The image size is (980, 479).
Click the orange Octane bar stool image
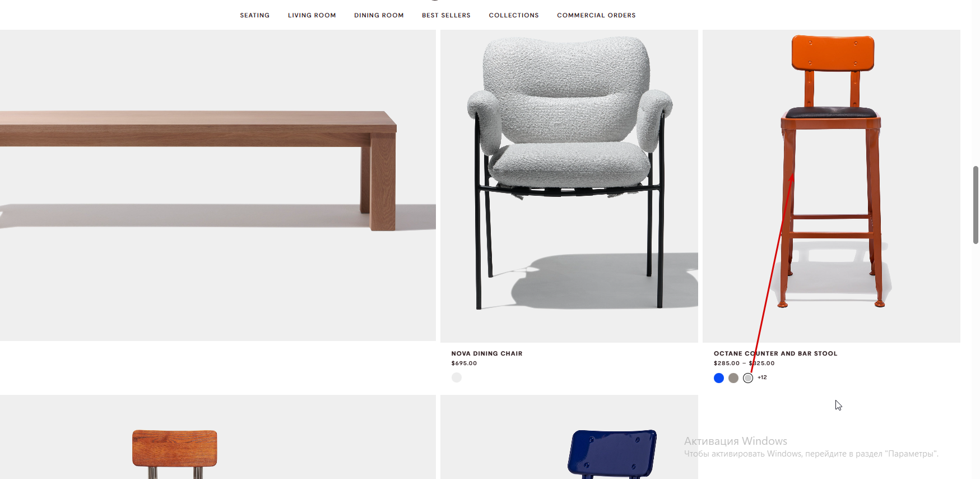pos(832,186)
